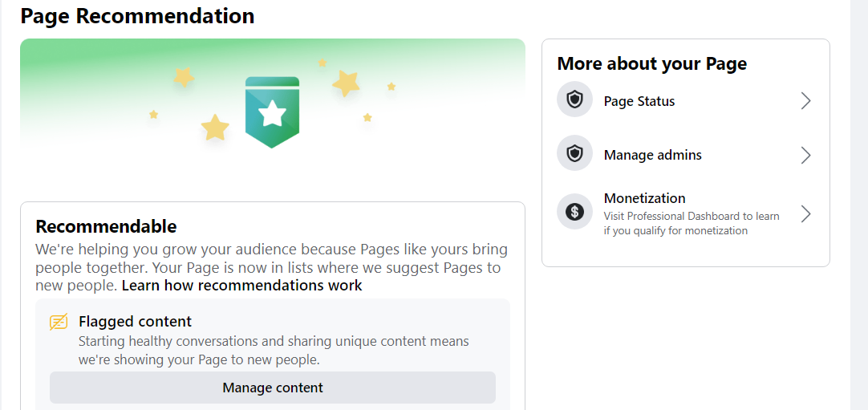Choose the Monetization entry title

point(644,197)
